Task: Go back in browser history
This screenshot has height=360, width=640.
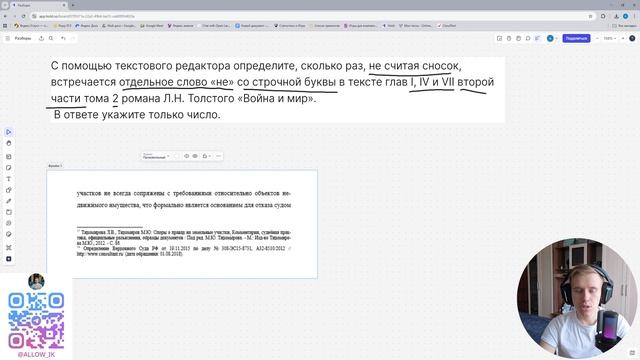Action: pyautogui.click(x=5, y=16)
